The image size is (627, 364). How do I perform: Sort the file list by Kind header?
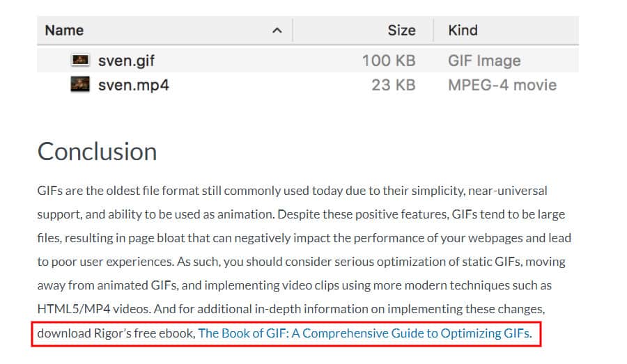463,31
